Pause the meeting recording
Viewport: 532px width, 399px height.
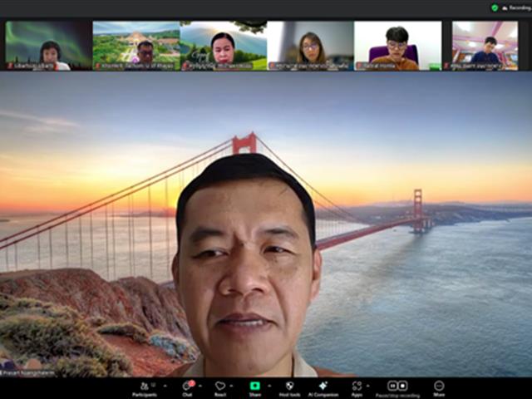tap(392, 386)
